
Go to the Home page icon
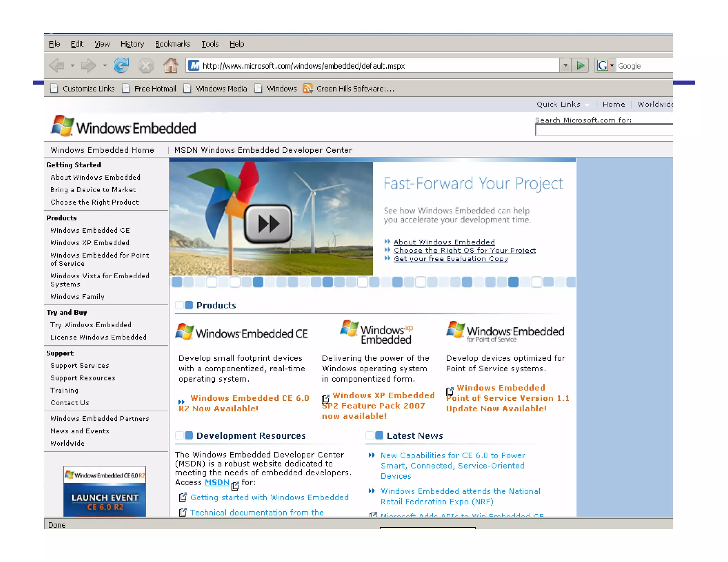[171, 66]
